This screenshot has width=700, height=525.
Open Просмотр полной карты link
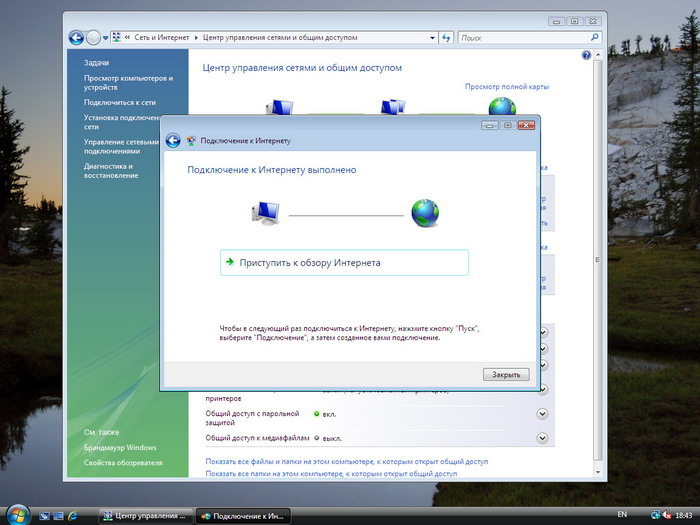click(x=507, y=87)
